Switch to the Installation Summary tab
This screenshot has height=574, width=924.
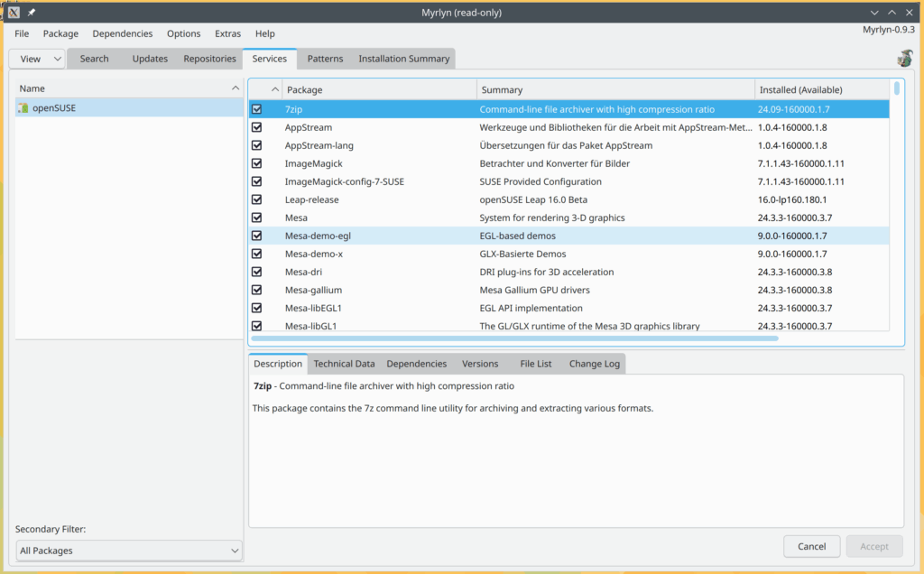pyautogui.click(x=403, y=59)
